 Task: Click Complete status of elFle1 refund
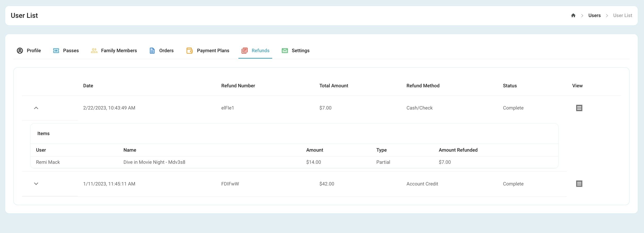coord(513,108)
